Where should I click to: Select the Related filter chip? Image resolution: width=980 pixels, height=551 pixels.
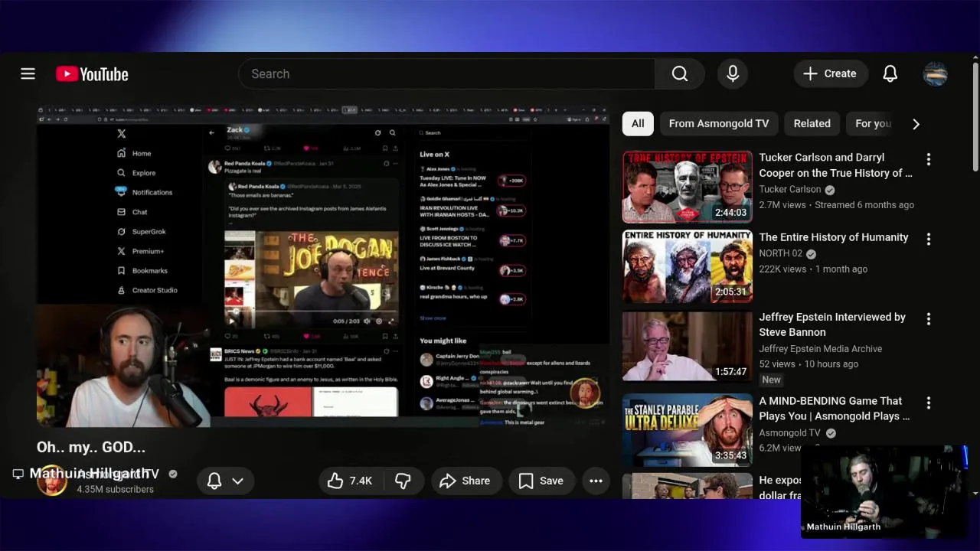[x=812, y=123]
